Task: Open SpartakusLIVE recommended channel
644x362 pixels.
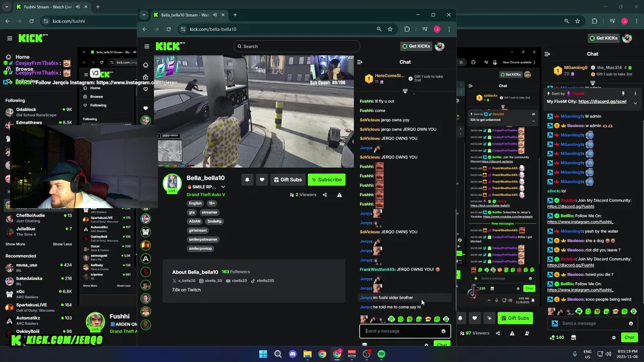Action: pyautogui.click(x=38, y=307)
